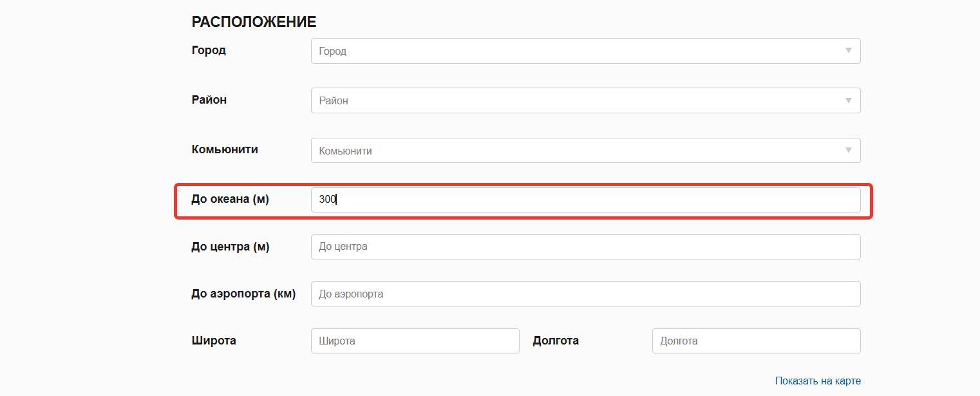This screenshot has width=980, height=396.
Task: Click the Район combo box placeholder text
Action: point(334,100)
